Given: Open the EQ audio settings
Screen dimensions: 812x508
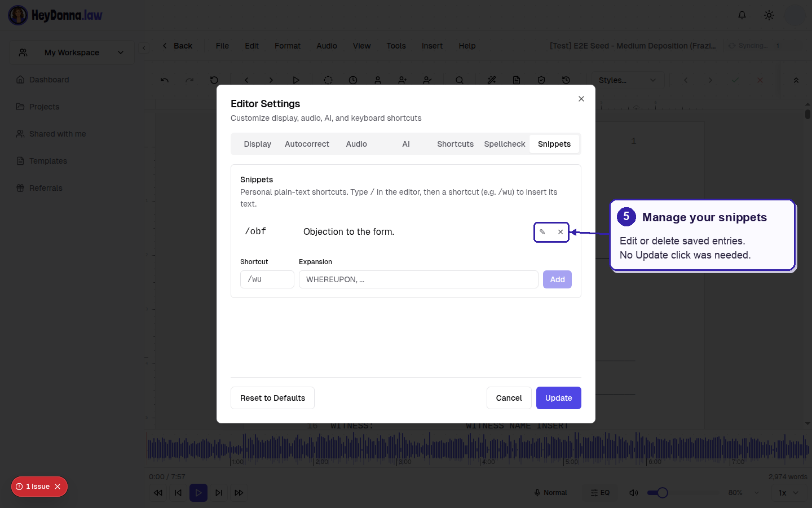Looking at the screenshot, I should pyautogui.click(x=600, y=493).
